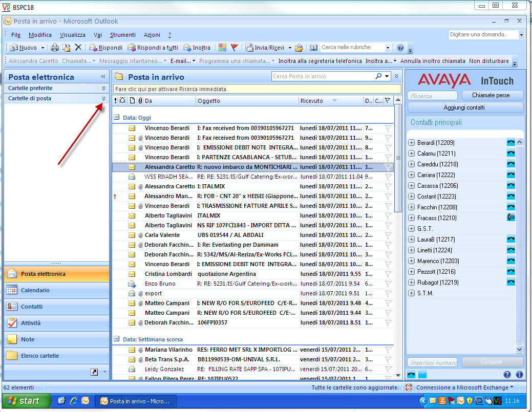Toggle flag on Deborah Facchin 106FPI0357 message

388,322
